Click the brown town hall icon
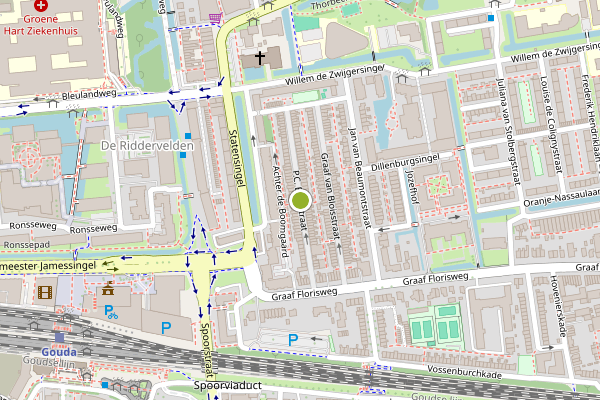This screenshot has width=600, height=400. click(108, 288)
